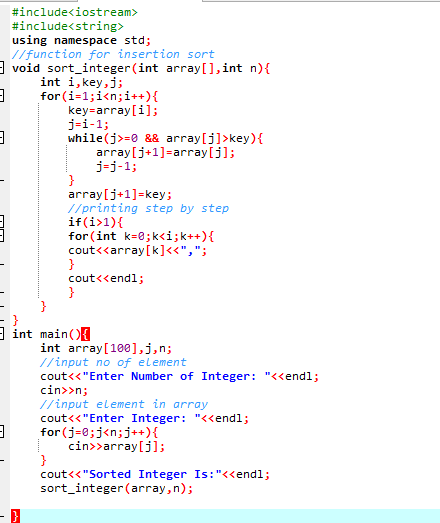Click the 'for(i=1;i<n;i++){' line
Screen dimensions: 440x523
(x=99, y=96)
